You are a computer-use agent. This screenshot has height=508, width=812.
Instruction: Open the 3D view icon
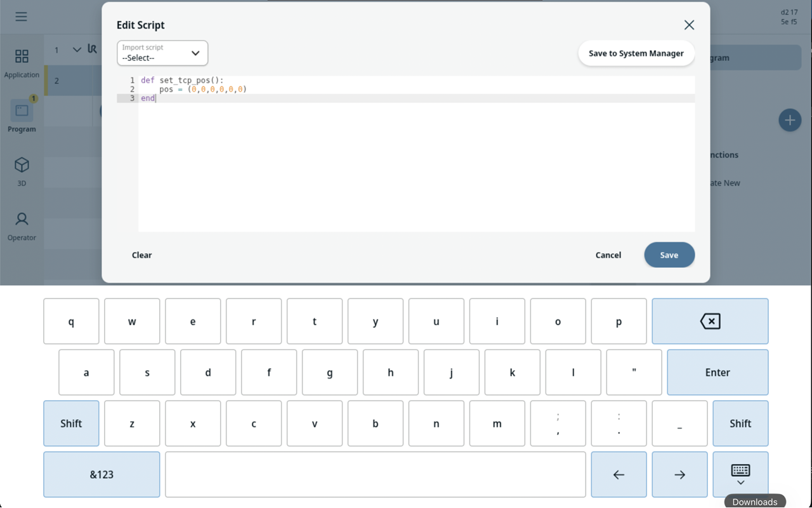22,165
